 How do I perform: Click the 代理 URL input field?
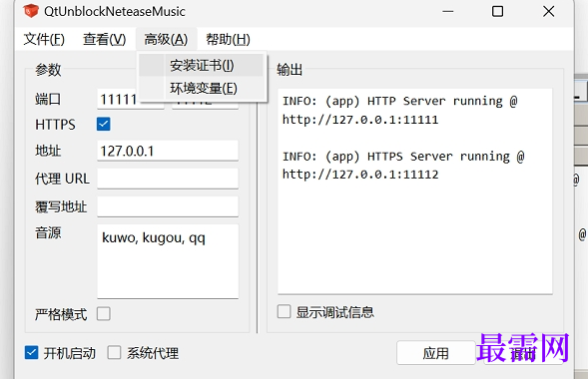click(x=168, y=179)
